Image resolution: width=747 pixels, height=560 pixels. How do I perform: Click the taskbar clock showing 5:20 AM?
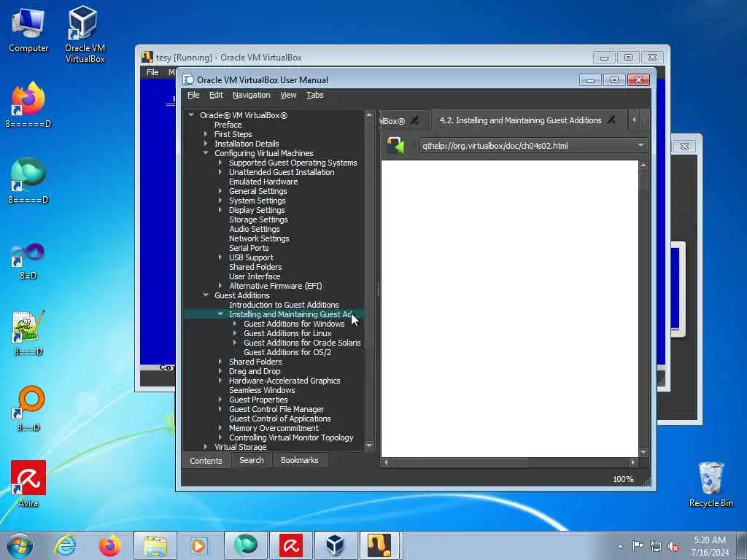pyautogui.click(x=710, y=546)
